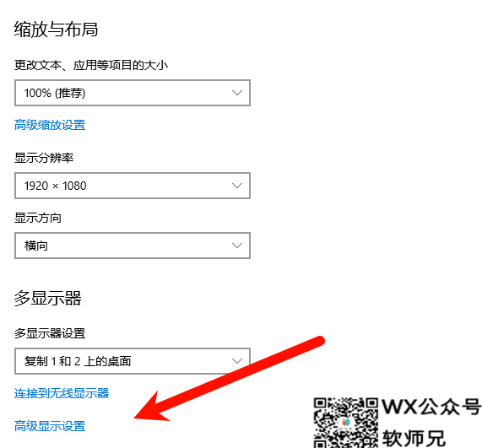Open the 横向 orientation dropdown
This screenshot has width=482, height=448.
click(x=133, y=246)
